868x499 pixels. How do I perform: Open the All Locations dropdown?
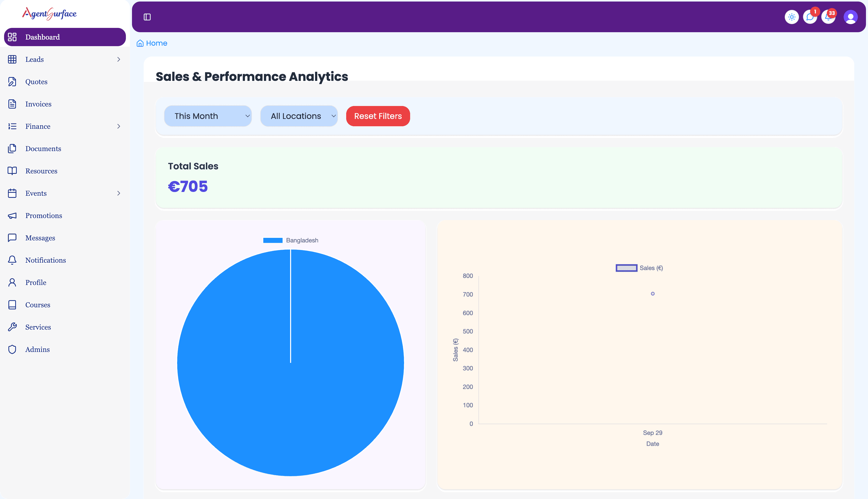click(299, 116)
